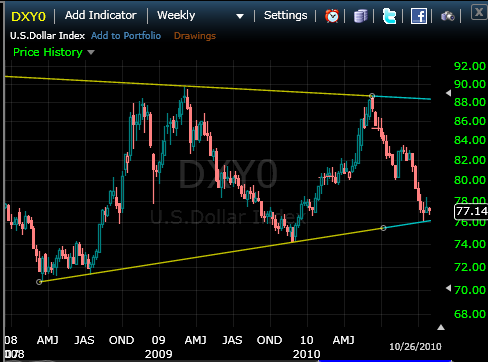Select the lower trendline handle near 76

coord(383,228)
